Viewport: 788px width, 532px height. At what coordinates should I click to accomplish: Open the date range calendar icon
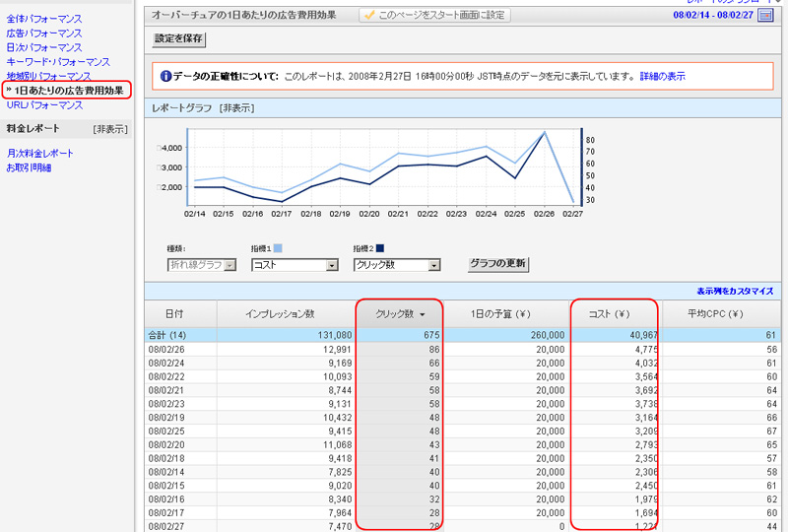coord(765,15)
